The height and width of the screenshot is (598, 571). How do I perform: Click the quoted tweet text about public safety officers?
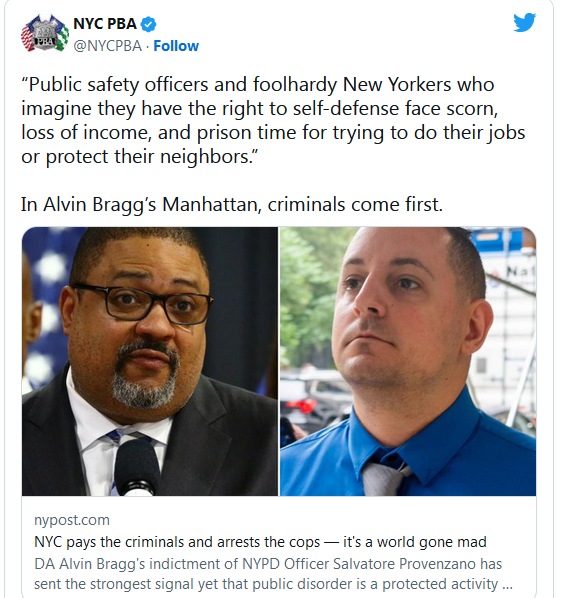point(273,121)
